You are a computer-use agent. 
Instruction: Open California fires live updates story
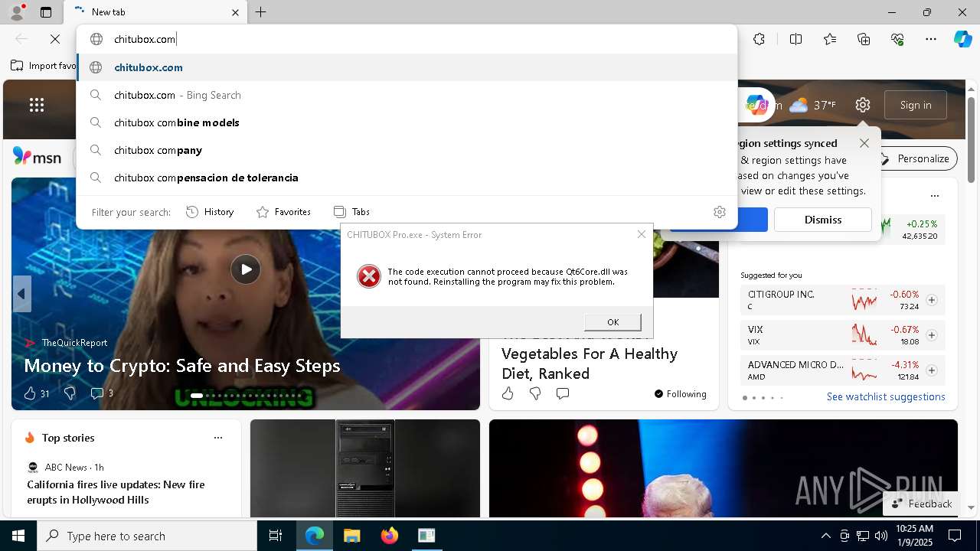[x=116, y=492]
